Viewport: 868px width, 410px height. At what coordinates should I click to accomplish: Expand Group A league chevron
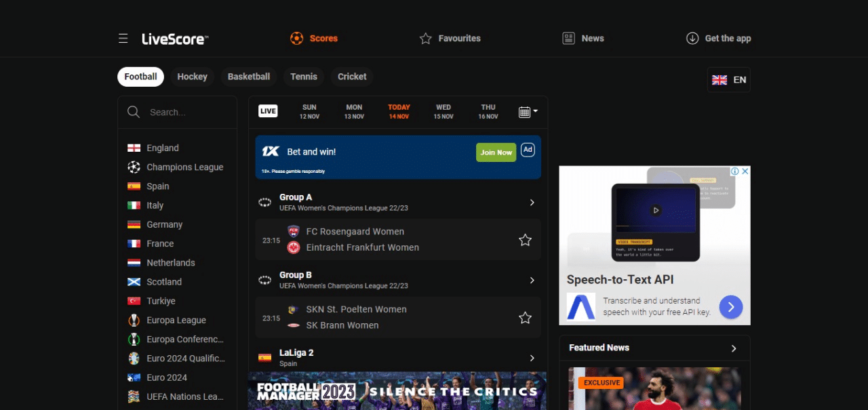point(532,203)
